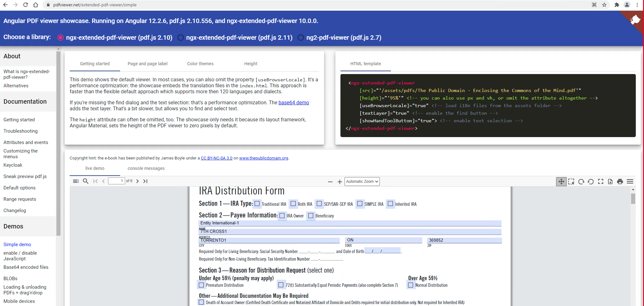644x306 pixels.
Task: Open the Automatic Zoom dropdown
Action: 362,181
